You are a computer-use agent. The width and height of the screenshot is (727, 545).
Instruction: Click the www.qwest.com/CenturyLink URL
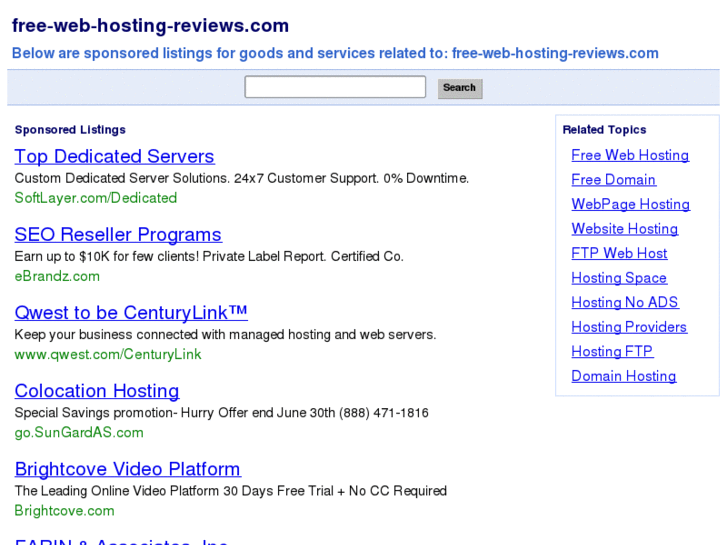click(108, 354)
